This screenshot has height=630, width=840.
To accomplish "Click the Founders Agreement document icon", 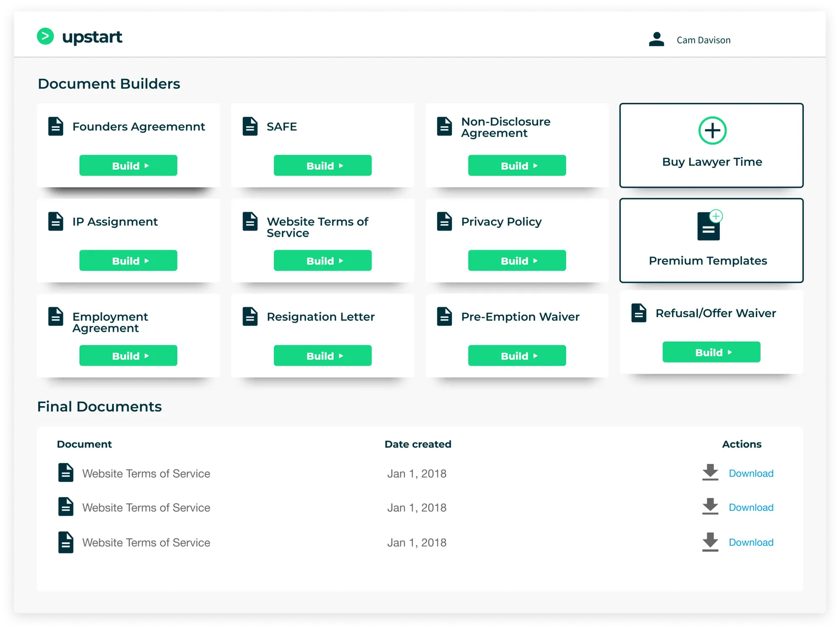I will point(55,126).
